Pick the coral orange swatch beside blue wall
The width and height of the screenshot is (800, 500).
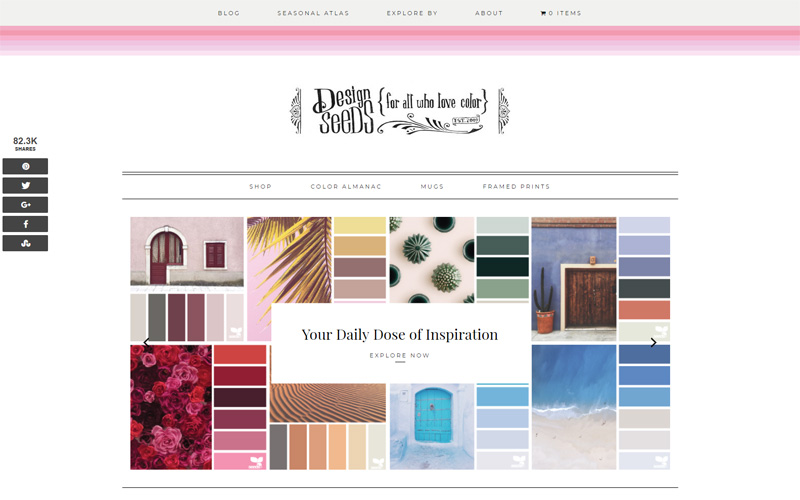tap(644, 310)
